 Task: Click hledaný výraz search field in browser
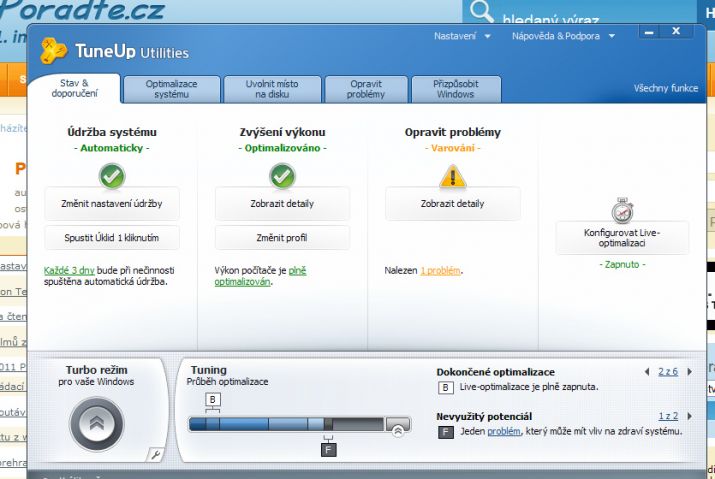[550, 19]
